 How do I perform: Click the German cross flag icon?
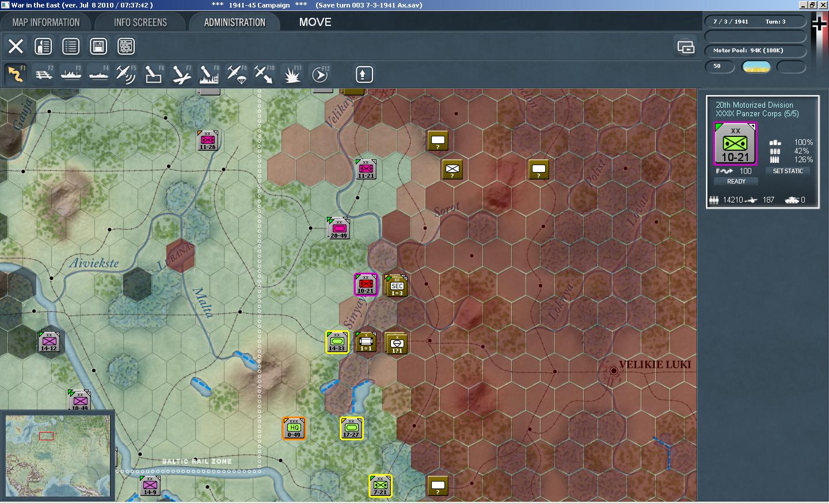coord(819,24)
